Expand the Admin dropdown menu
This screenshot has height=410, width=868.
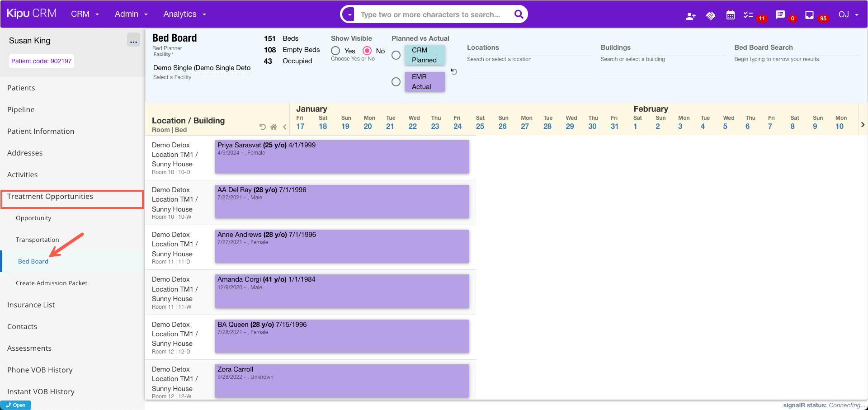click(131, 14)
